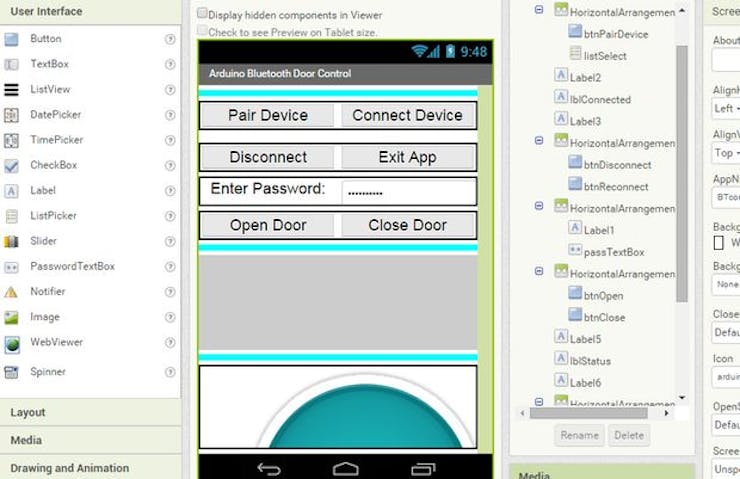Open help for the ListView component
Viewport: 740px width, 479px height.
click(170, 90)
